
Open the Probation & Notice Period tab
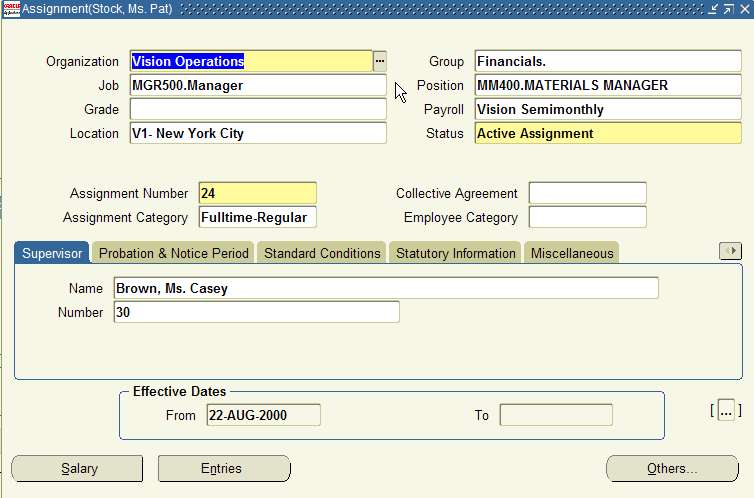(x=173, y=254)
